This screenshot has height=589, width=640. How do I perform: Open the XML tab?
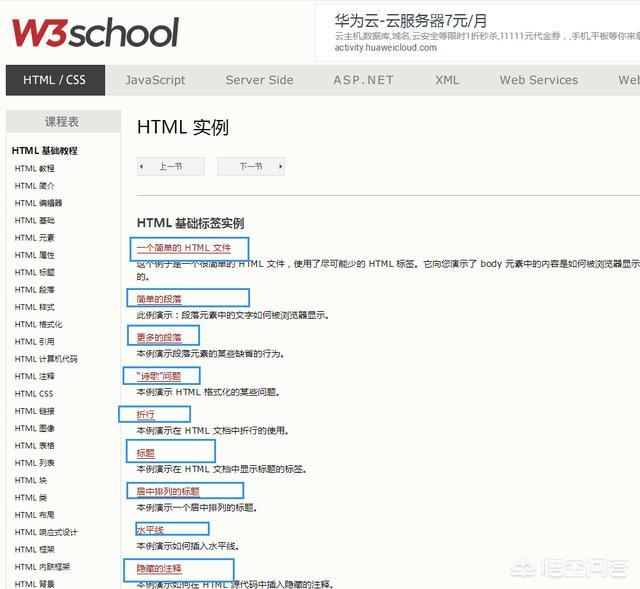447,80
